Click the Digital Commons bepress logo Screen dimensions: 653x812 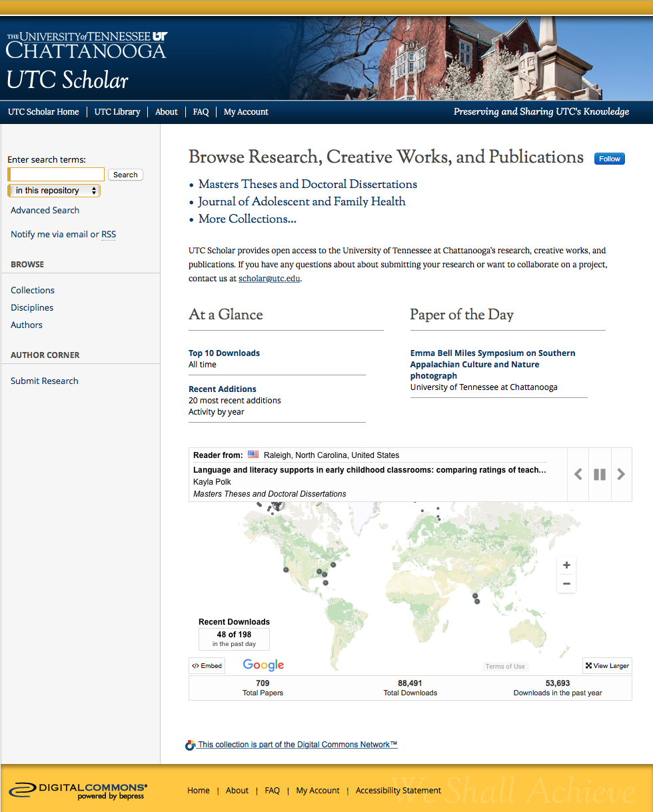point(80,791)
